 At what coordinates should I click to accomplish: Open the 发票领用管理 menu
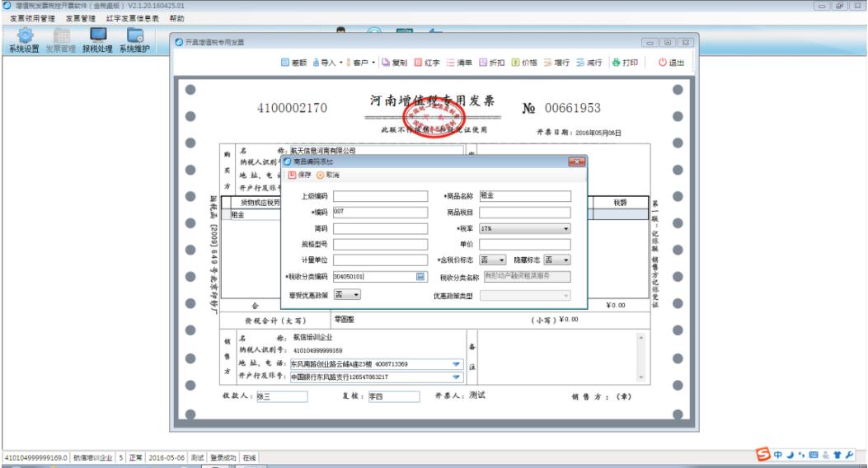[32, 18]
